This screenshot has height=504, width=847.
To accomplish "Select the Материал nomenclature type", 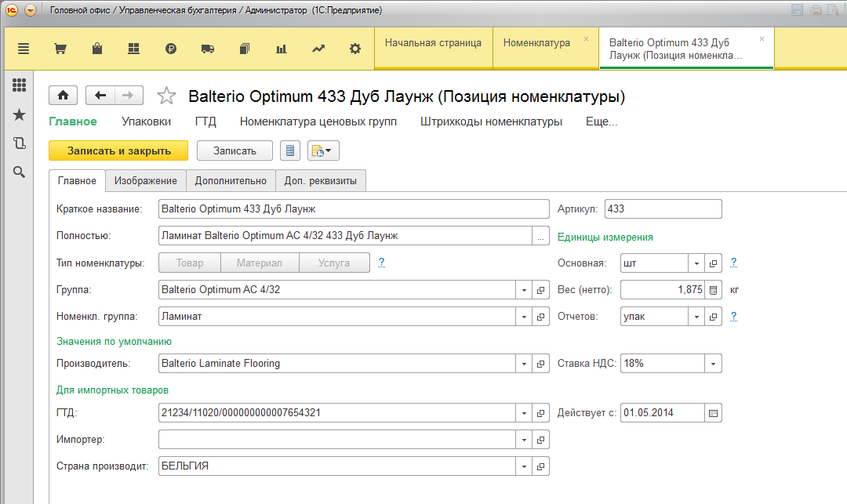I will [260, 263].
